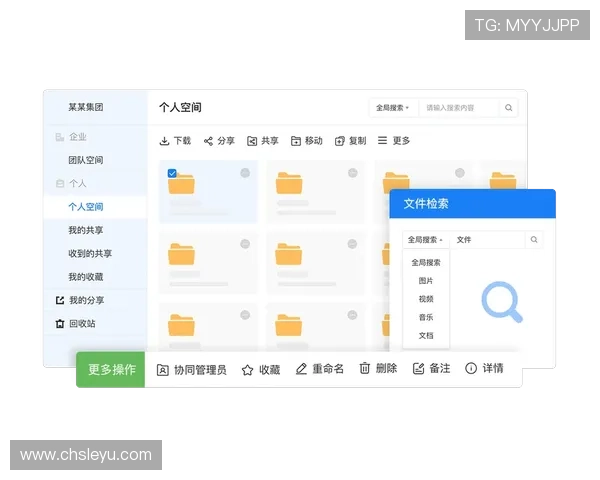Click the 个人 section icon in sidebar
600x480 pixels.
click(60, 184)
